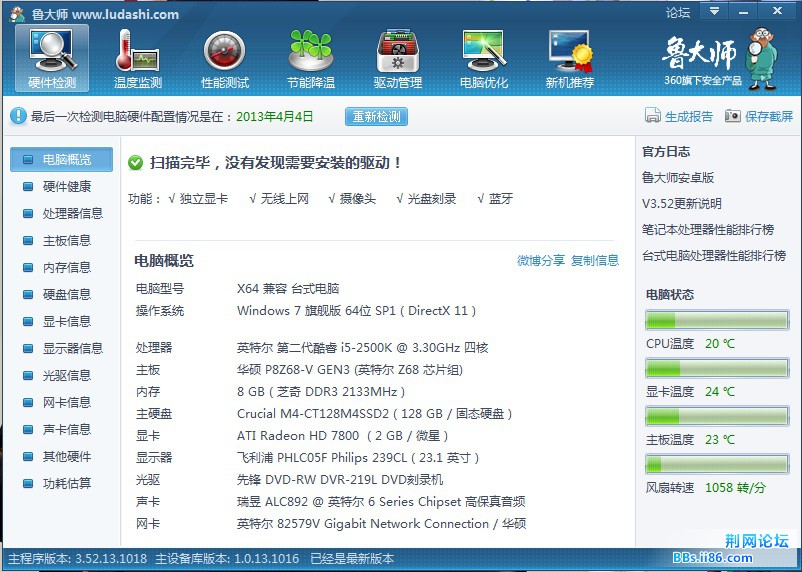
Task: Open the title bar dropdown menu arrow
Action: coord(713,12)
